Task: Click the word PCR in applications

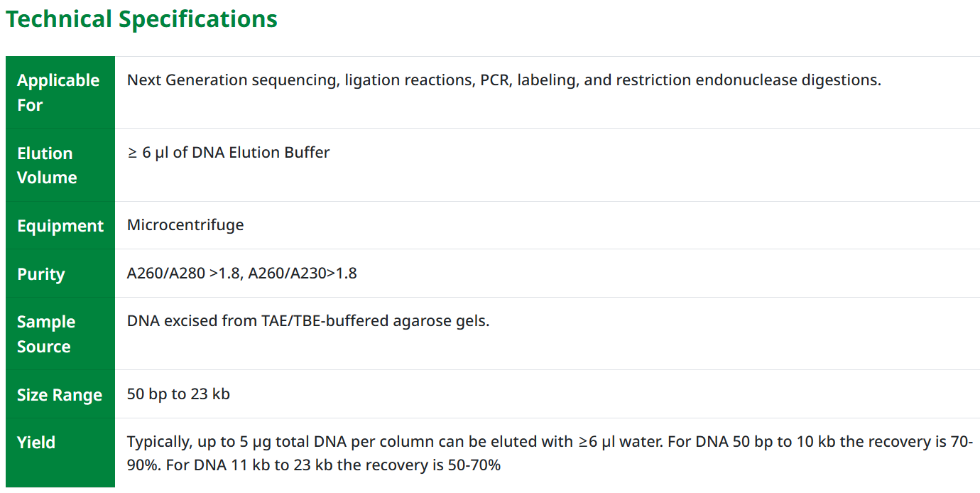Action: pos(494,80)
